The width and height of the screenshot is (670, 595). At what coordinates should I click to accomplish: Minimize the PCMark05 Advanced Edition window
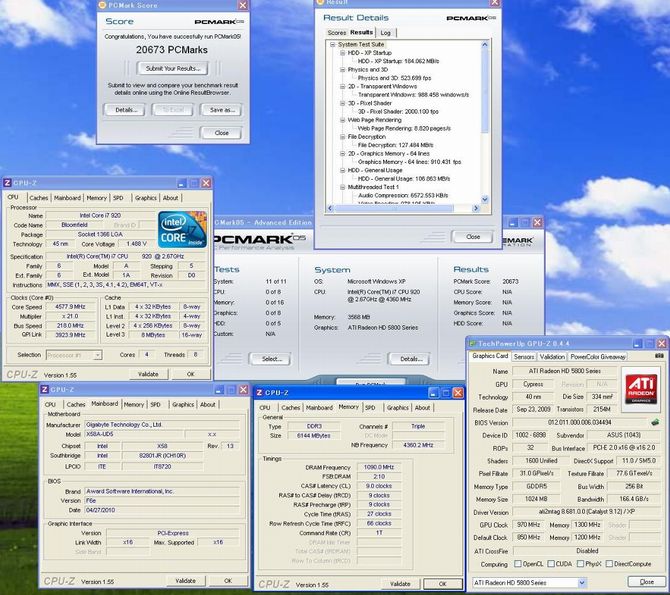tap(513, 222)
